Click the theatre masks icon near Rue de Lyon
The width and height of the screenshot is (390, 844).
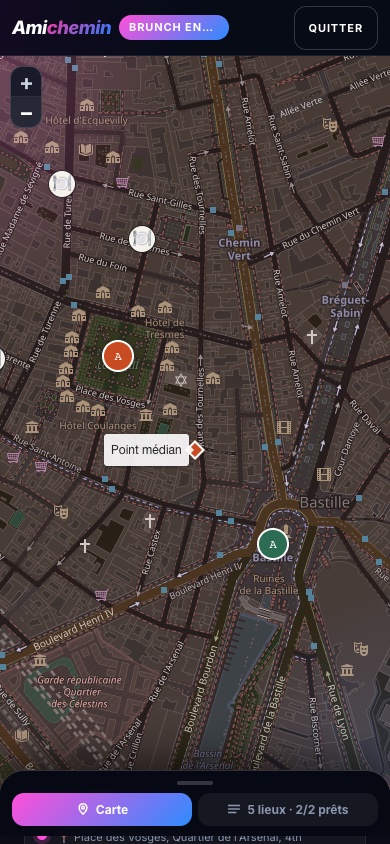click(361, 648)
